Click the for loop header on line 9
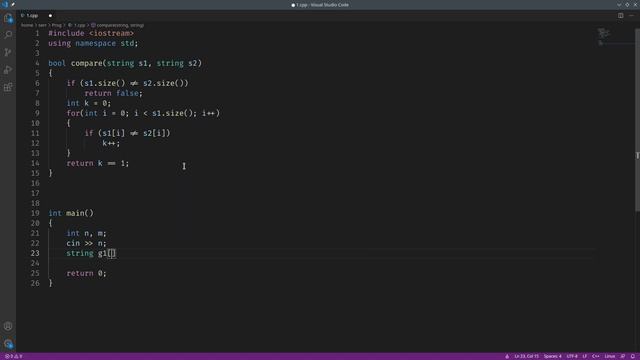Viewport: 640px width, 360px height. point(143,113)
